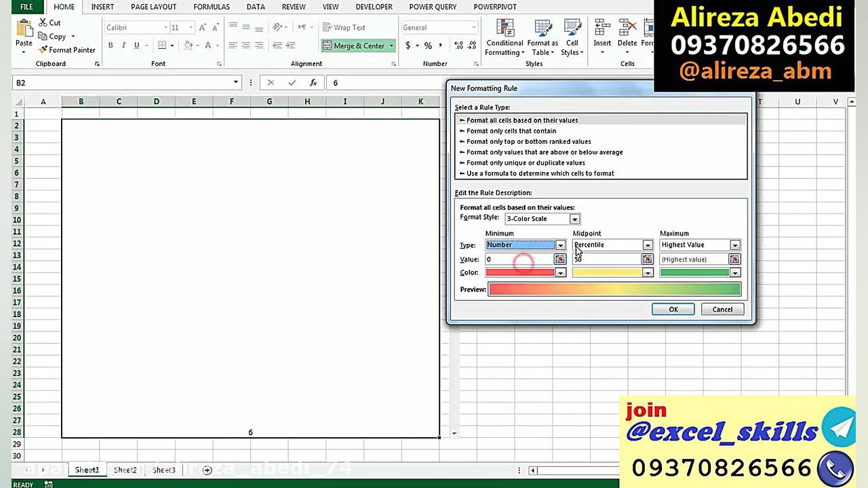Increase font size with the larger A icon
868x488 pixels.
[x=202, y=28]
